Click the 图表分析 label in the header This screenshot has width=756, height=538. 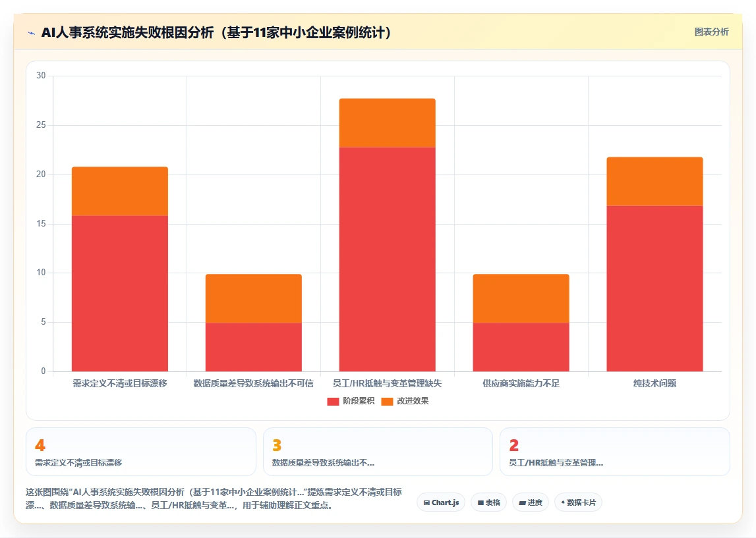(x=711, y=32)
